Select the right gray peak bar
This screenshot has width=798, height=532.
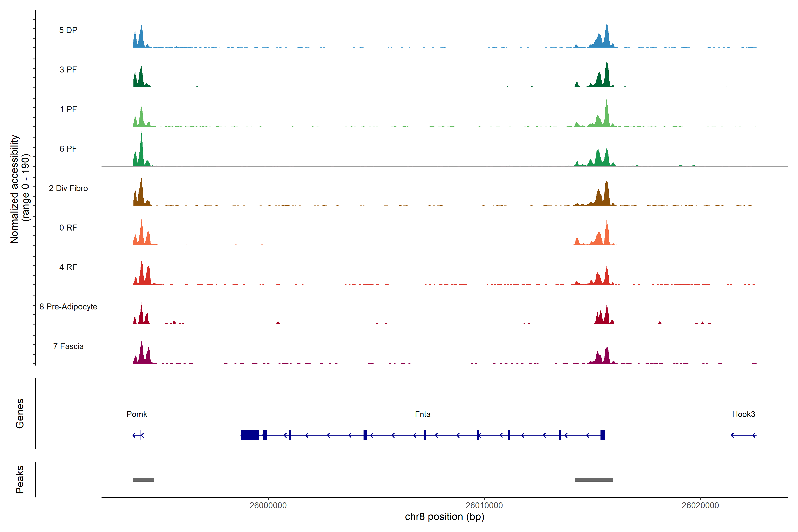[594, 480]
